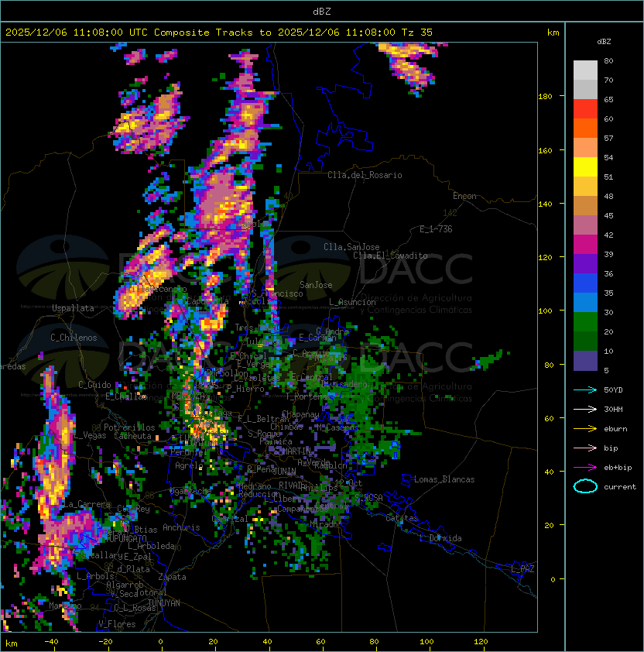Select the bright green 30 dBZ swatch
This screenshot has width=644, height=652.
click(585, 321)
